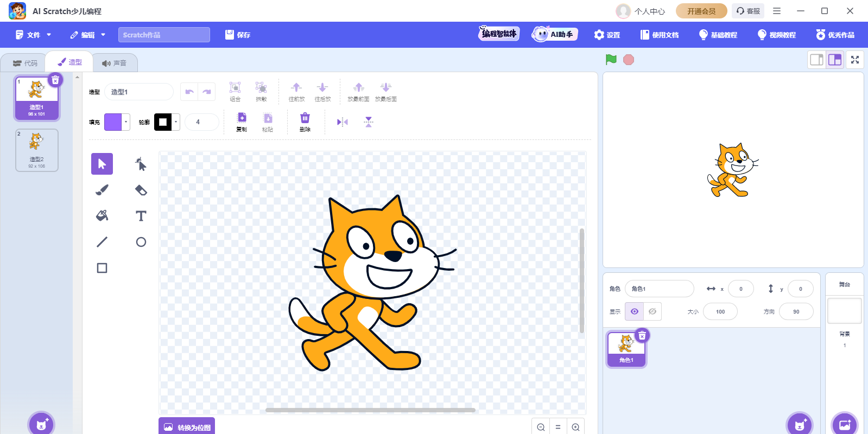Select the Line tool
This screenshot has width=868, height=434.
102,242
